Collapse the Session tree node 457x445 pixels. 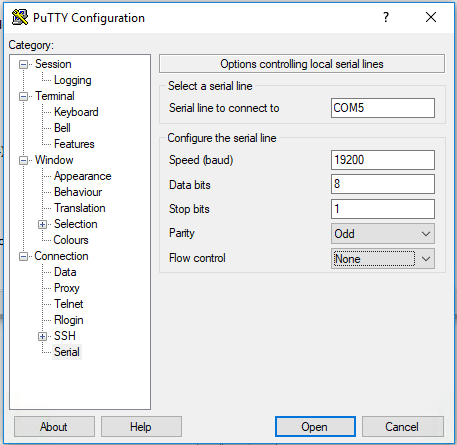coord(23,64)
